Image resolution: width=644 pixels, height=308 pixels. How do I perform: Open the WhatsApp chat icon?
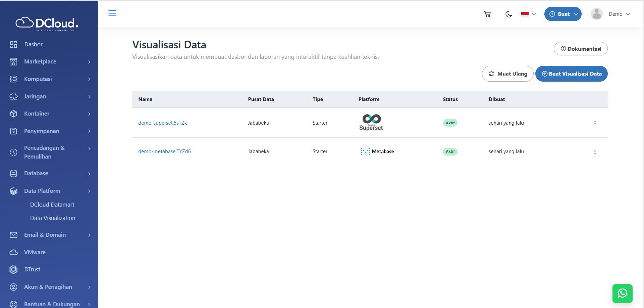point(623,293)
